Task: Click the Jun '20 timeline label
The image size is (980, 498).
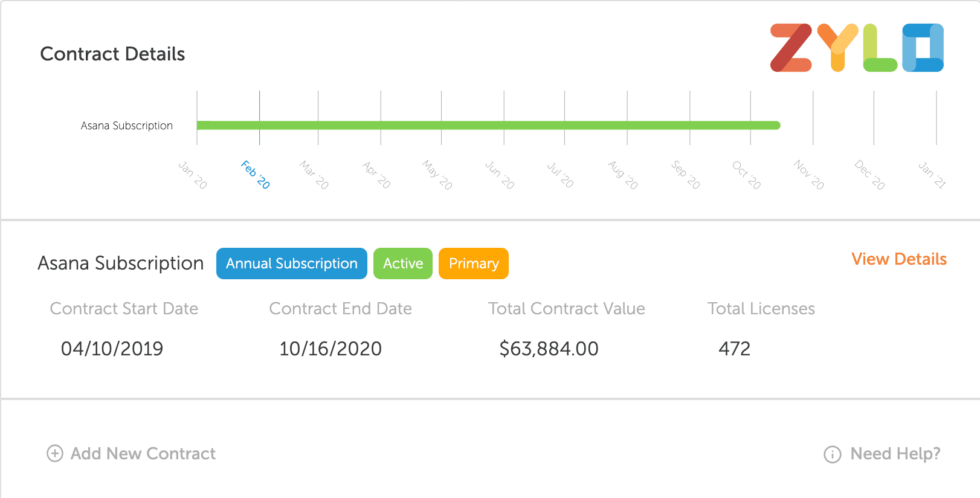Action: tap(500, 175)
